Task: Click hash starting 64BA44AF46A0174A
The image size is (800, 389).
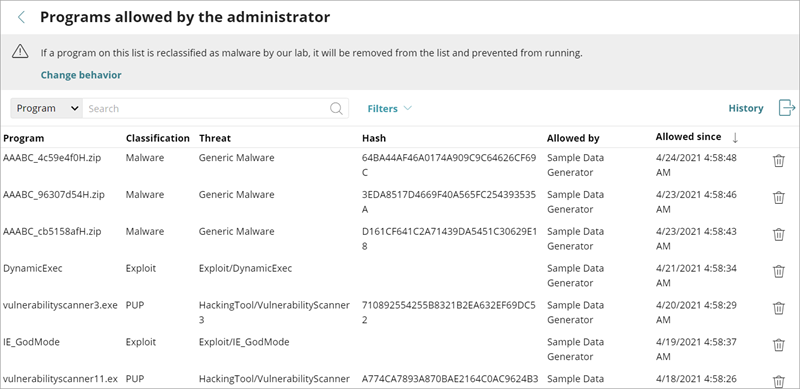Action: coord(449,165)
